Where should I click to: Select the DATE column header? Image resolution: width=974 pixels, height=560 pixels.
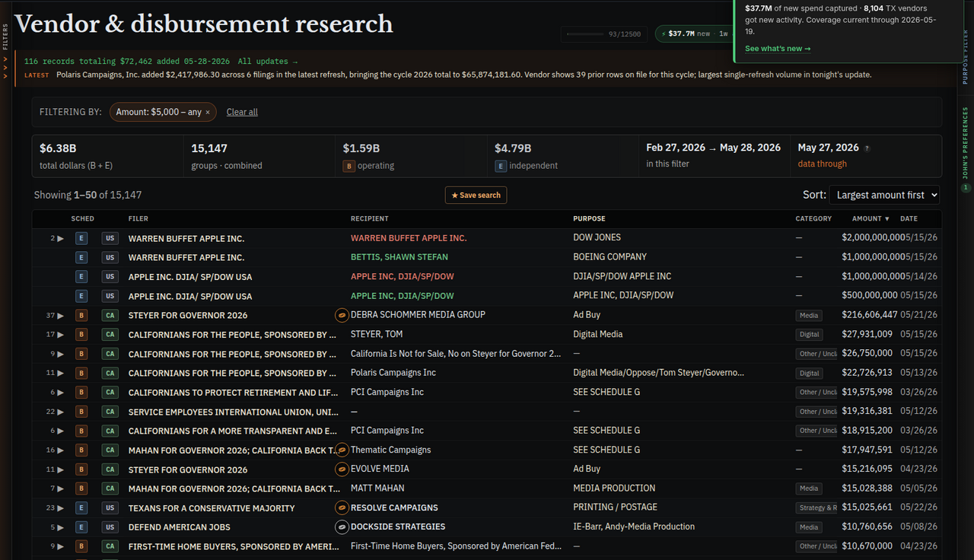pos(909,218)
